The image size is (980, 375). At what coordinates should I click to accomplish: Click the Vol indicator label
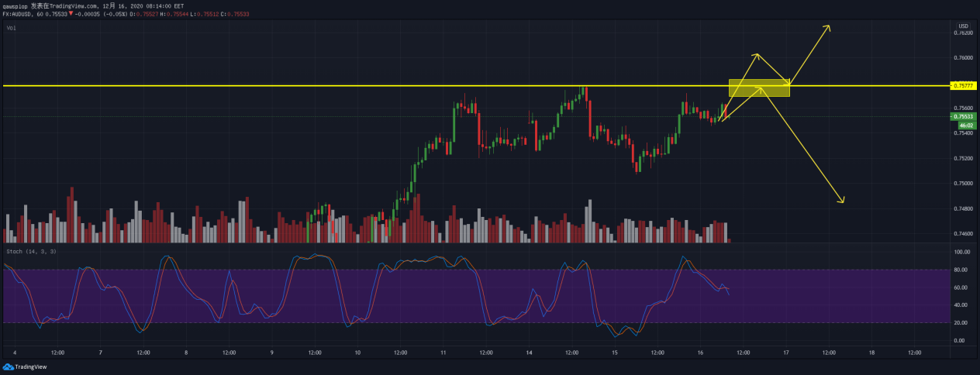pos(11,28)
